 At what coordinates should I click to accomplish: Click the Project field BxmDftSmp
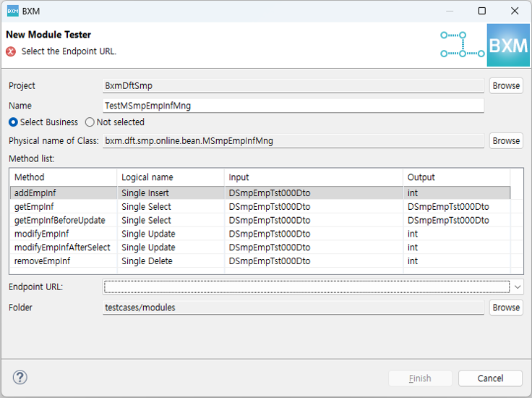point(293,85)
